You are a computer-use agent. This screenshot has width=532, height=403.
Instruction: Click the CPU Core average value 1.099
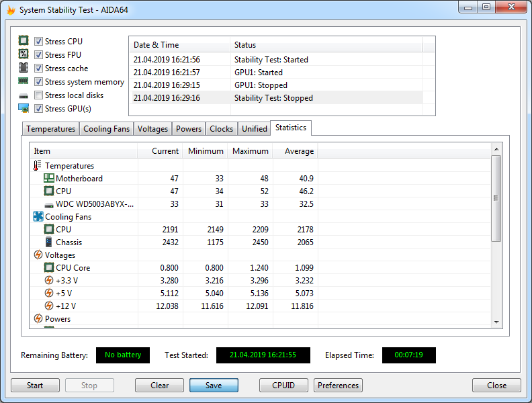304,267
